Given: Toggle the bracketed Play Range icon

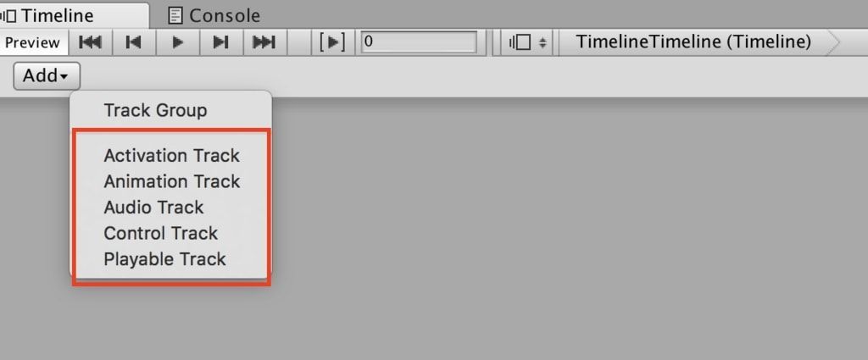Looking at the screenshot, I should click(332, 42).
